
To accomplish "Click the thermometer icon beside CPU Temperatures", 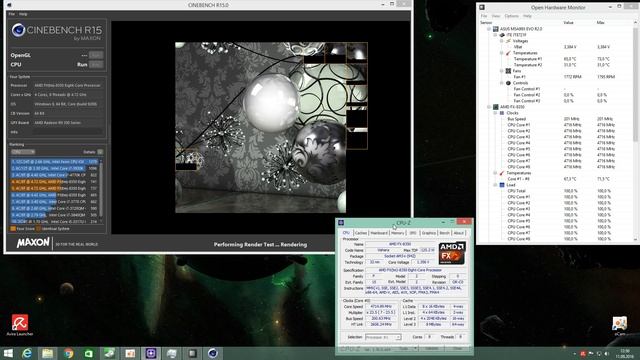I will tap(502, 173).
